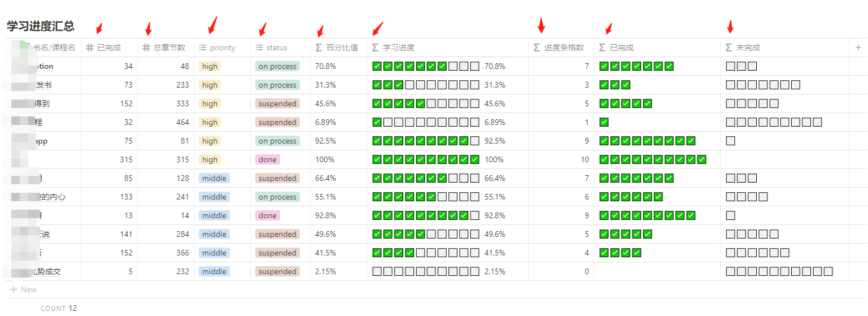Select the 百分比值 cell showing 31.3%
Viewport: 868px width, 316px height.
click(x=338, y=85)
